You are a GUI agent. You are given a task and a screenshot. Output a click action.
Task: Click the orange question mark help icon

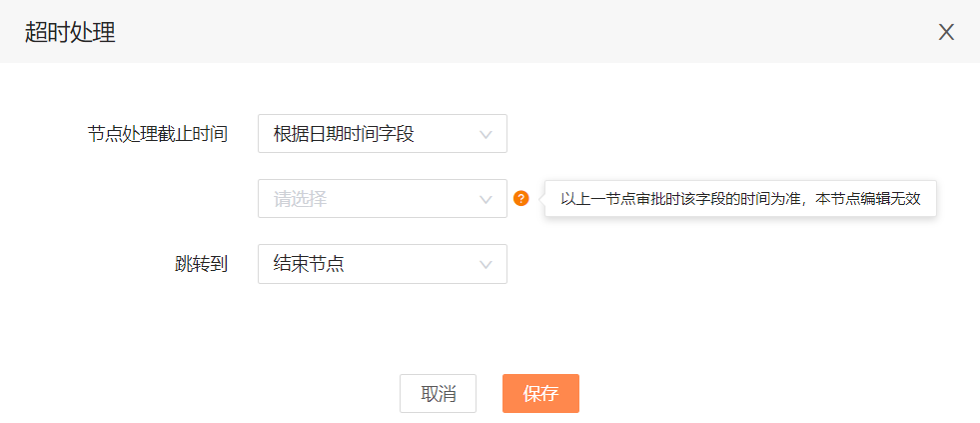tap(521, 199)
